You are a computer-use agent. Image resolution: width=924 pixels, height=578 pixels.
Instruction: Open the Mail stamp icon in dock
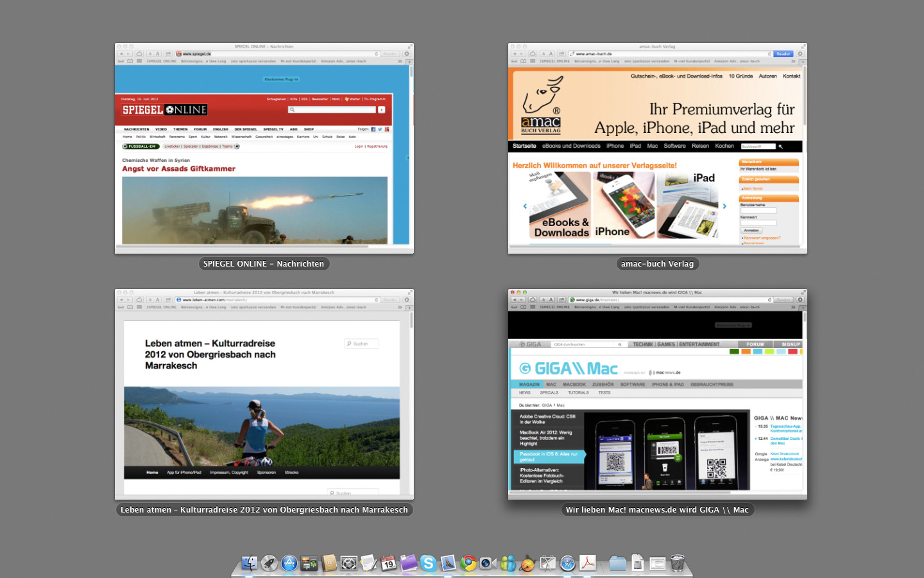click(448, 563)
